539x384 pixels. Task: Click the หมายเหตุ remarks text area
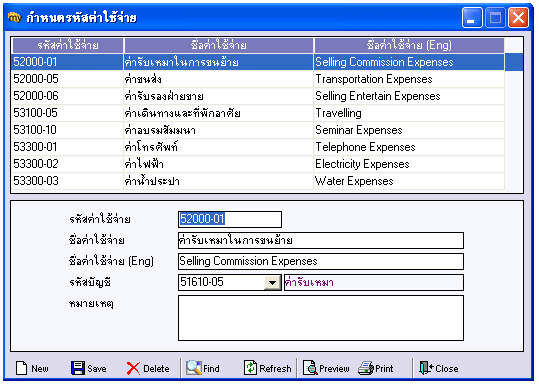coord(321,318)
